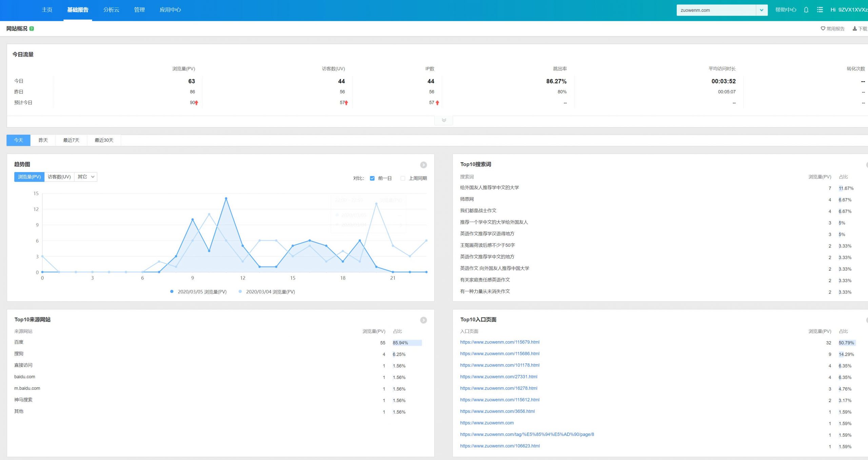Open entry page link 27331.html
This screenshot has width=868, height=460.
pyautogui.click(x=499, y=377)
